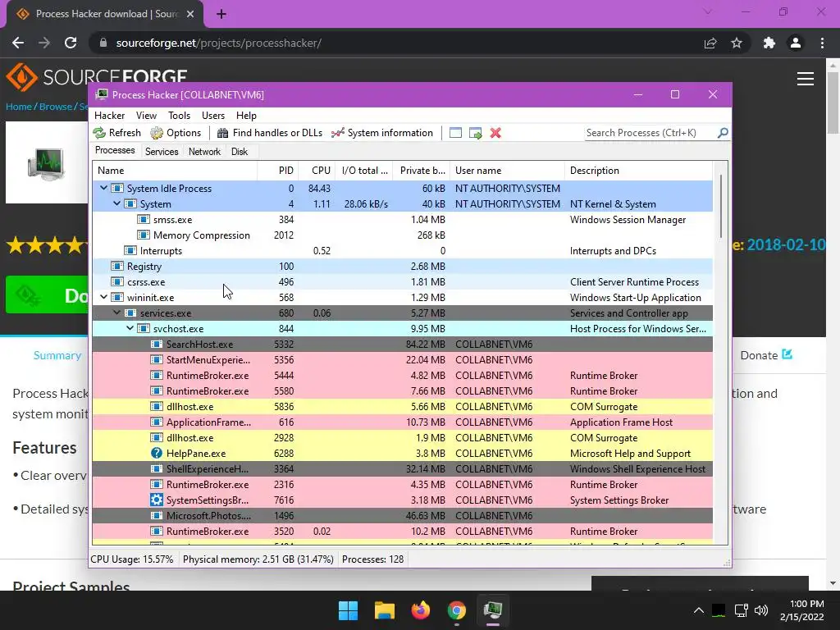Bookmark this page with star icon
This screenshot has height=630, width=840.
pyautogui.click(x=737, y=43)
